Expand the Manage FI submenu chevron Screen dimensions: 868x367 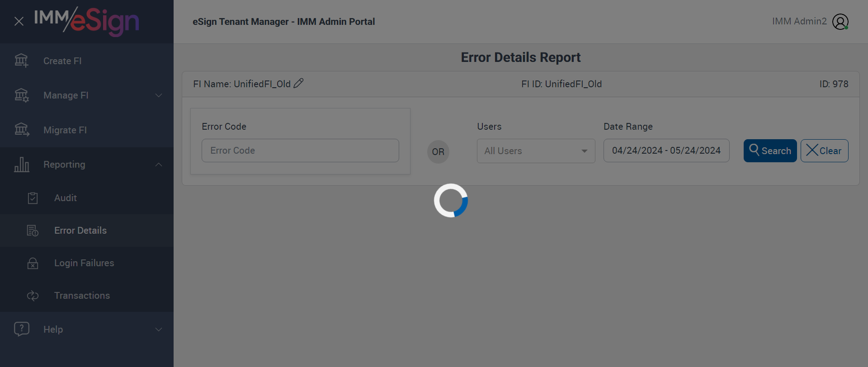pyautogui.click(x=159, y=95)
